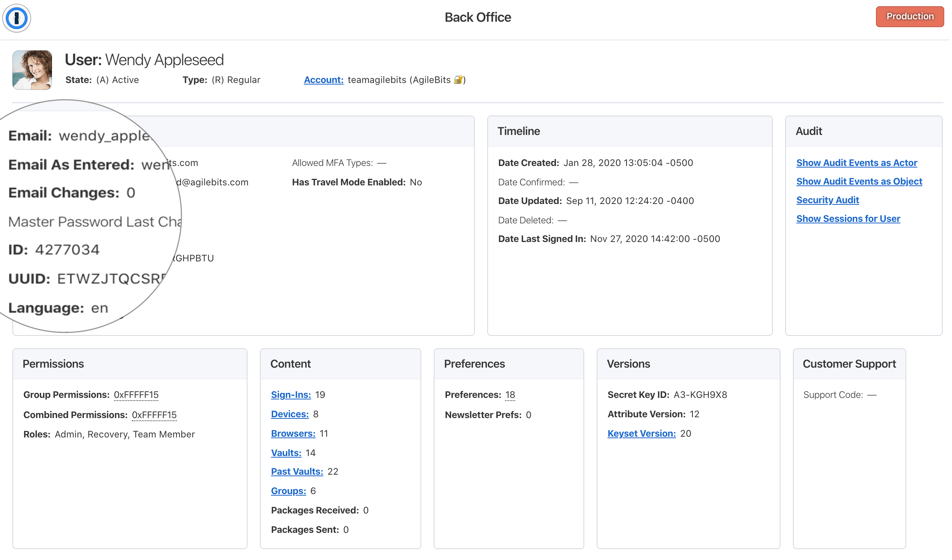This screenshot has height=560, width=952.
Task: View the user's Devices
Action: pos(289,414)
